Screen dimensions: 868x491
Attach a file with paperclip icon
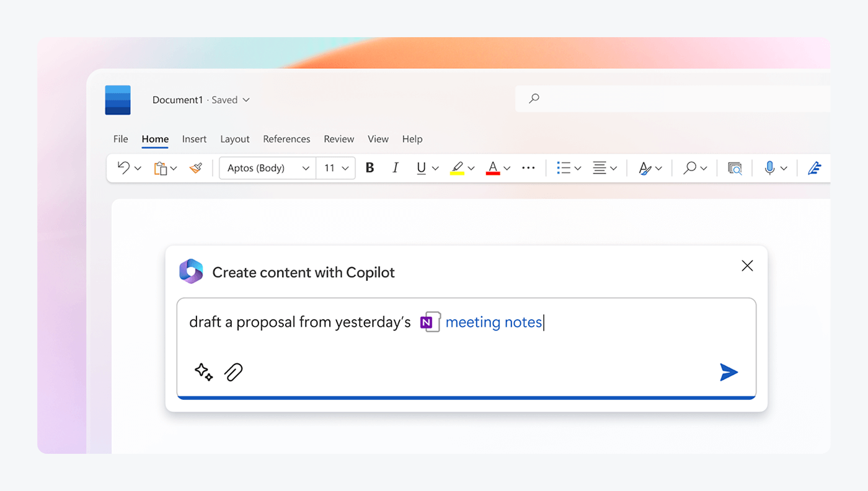pos(234,372)
